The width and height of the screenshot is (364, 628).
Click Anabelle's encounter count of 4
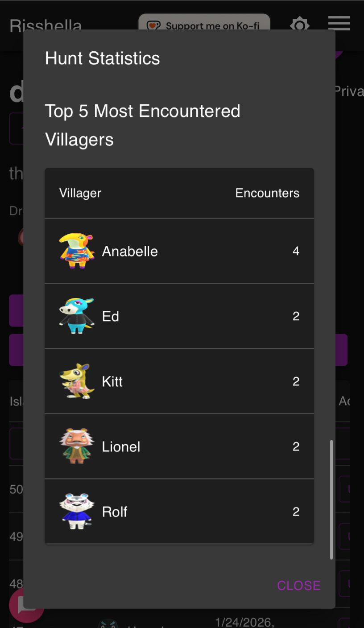296,251
